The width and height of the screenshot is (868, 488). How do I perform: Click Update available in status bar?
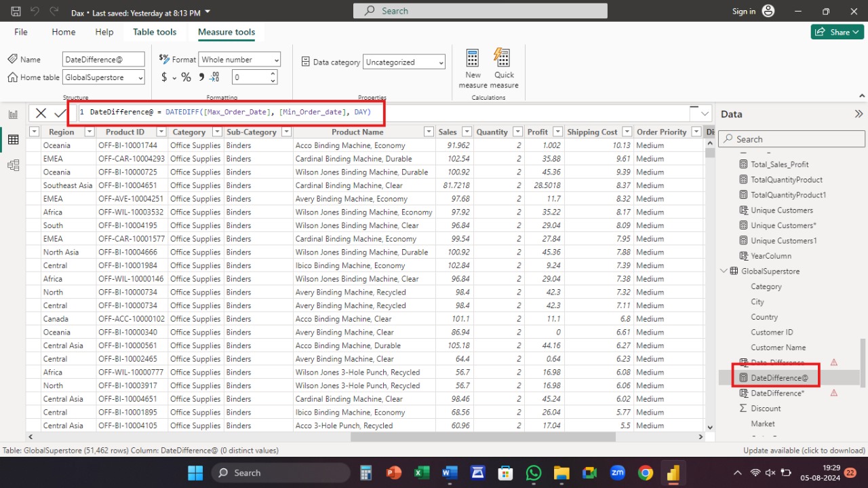click(x=804, y=450)
